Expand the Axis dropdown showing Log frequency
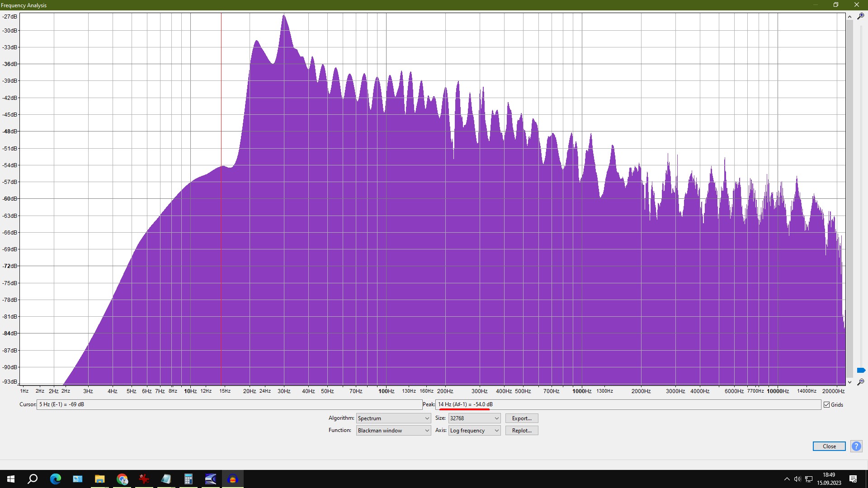Screen dimensions: 868x488 474,431
